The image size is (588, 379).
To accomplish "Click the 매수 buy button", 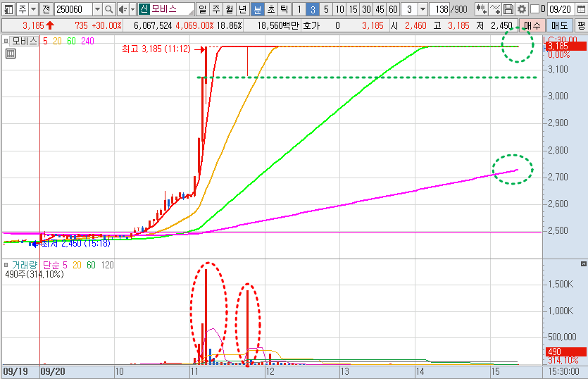I will tap(532, 25).
